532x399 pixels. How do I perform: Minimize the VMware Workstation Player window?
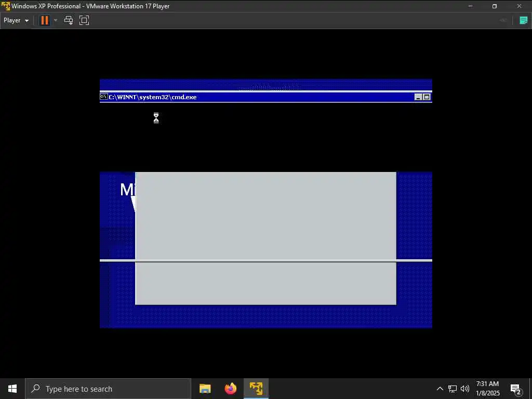(x=470, y=6)
